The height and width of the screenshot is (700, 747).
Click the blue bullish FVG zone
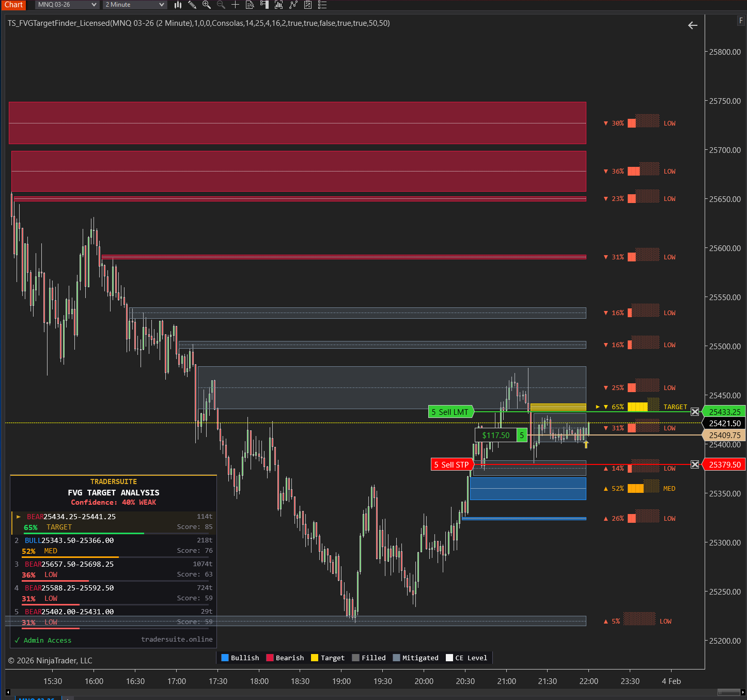click(x=528, y=488)
